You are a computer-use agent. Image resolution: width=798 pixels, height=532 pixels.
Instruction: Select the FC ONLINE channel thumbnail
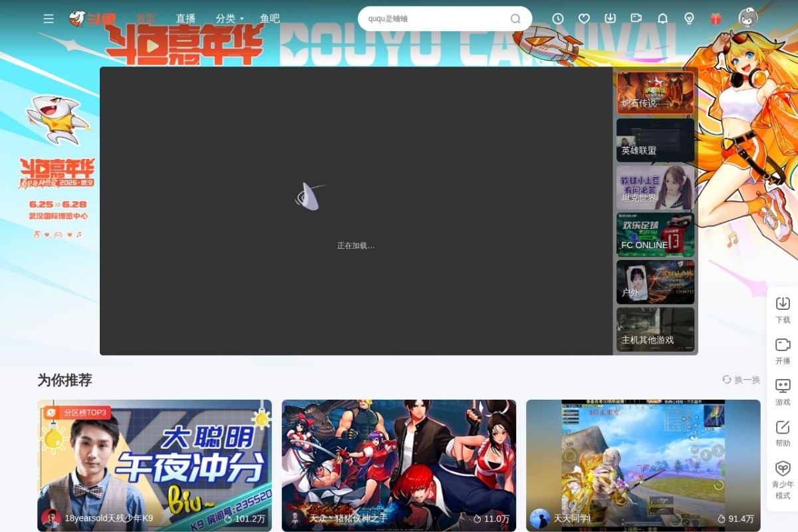coord(655,235)
